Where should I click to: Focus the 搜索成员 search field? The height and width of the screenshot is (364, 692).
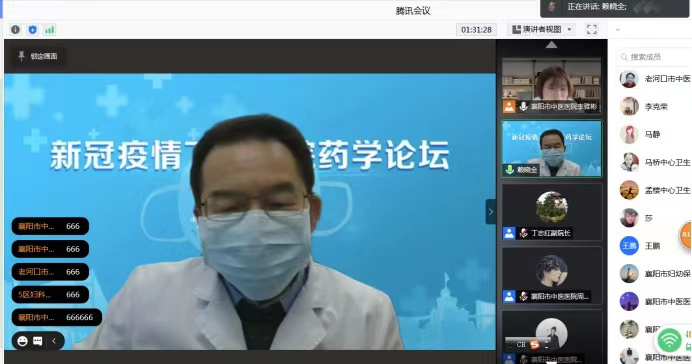[654, 57]
